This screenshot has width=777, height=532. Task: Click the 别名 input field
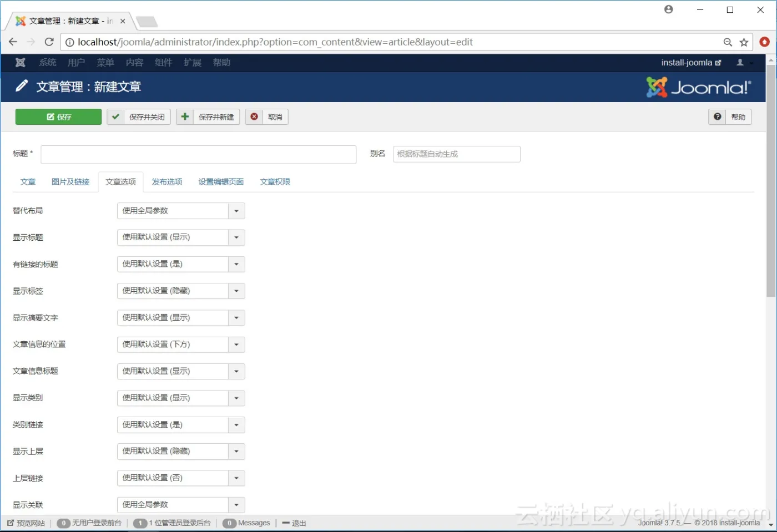coord(457,154)
